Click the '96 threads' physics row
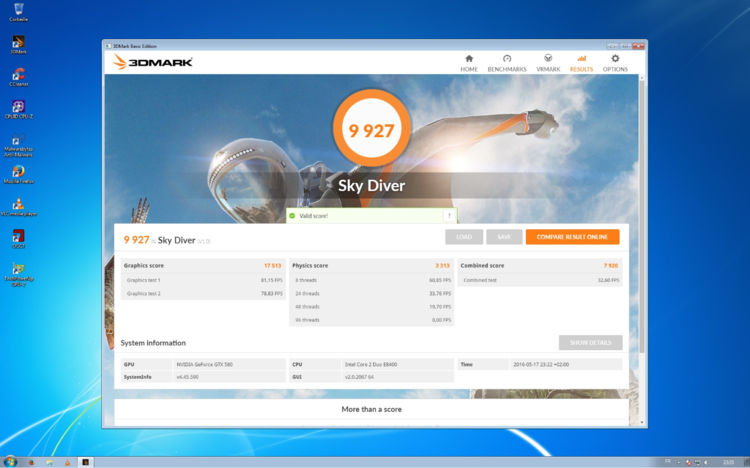Screen dimensions: 750x468 371,320
